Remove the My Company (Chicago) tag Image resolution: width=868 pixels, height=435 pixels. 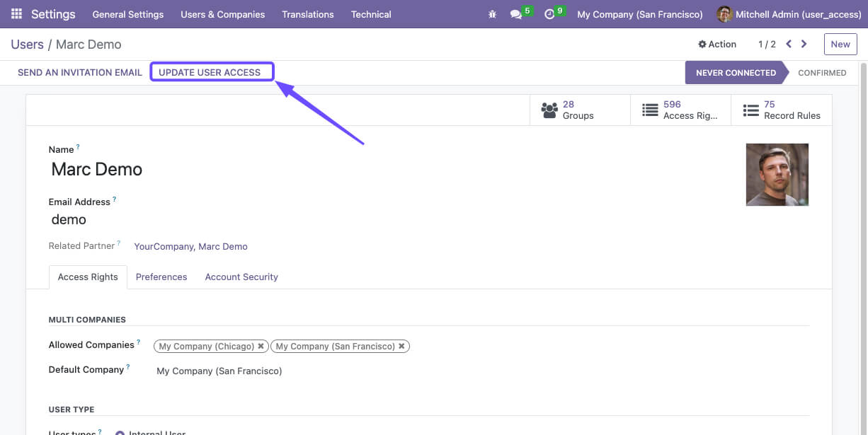pos(261,346)
